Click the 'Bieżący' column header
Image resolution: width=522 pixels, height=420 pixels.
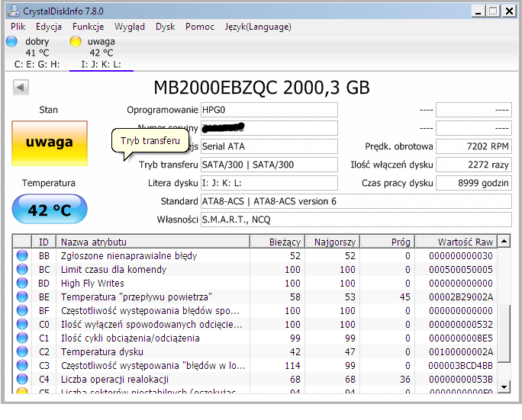click(x=277, y=242)
